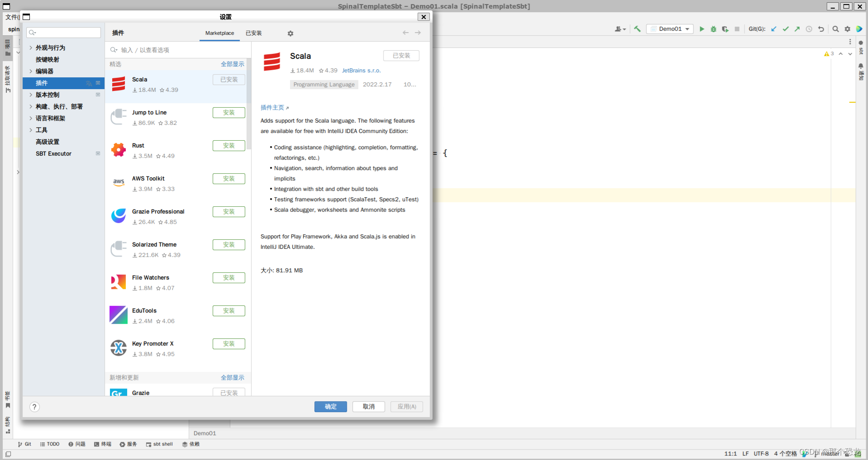The width and height of the screenshot is (868, 460).
Task: Open Git history clock icon
Action: pyautogui.click(x=809, y=29)
